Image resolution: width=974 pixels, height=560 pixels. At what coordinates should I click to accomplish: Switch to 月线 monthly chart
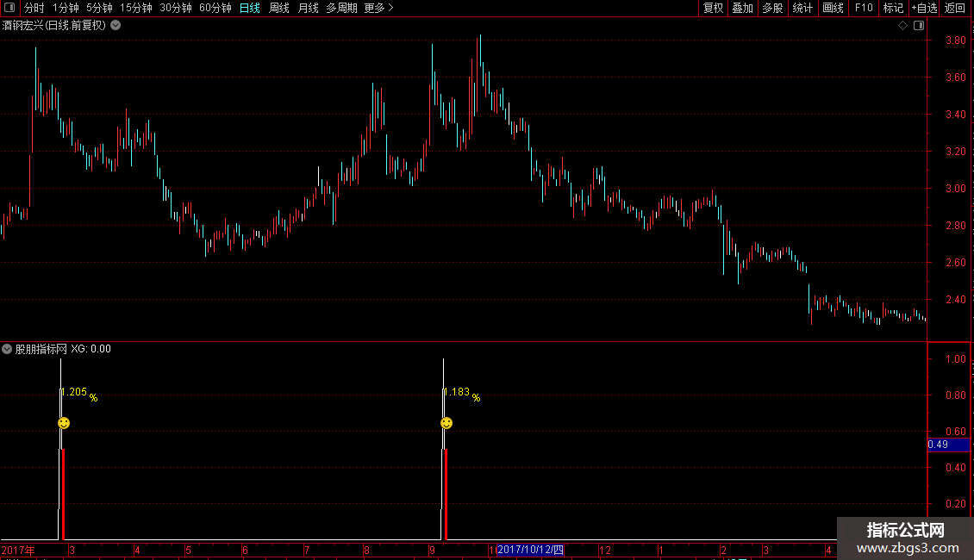(308, 8)
